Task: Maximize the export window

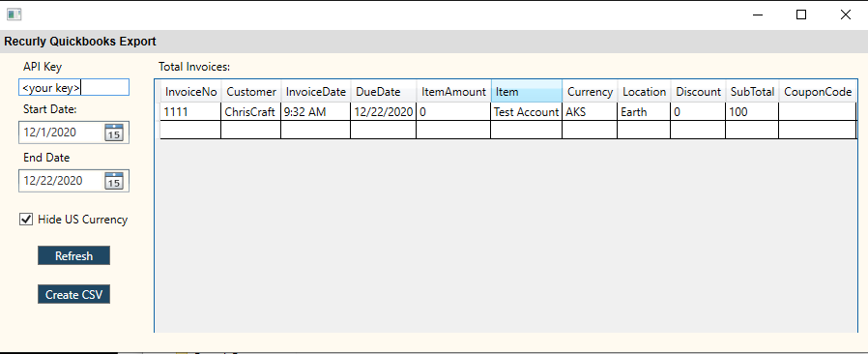Action: tap(801, 15)
